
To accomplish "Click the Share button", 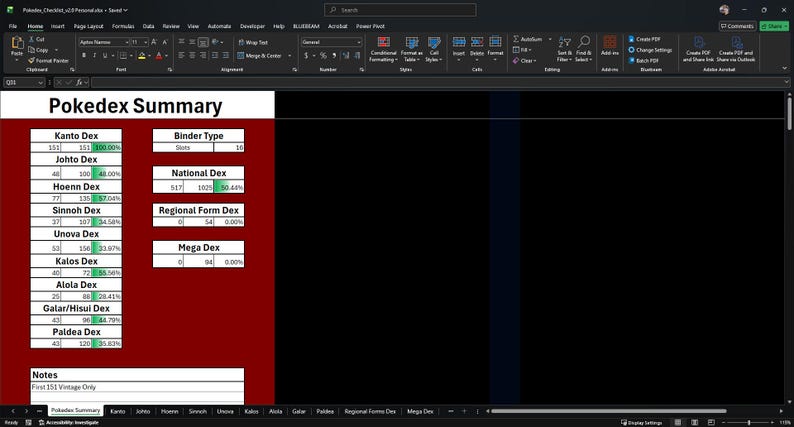I will tap(774, 26).
